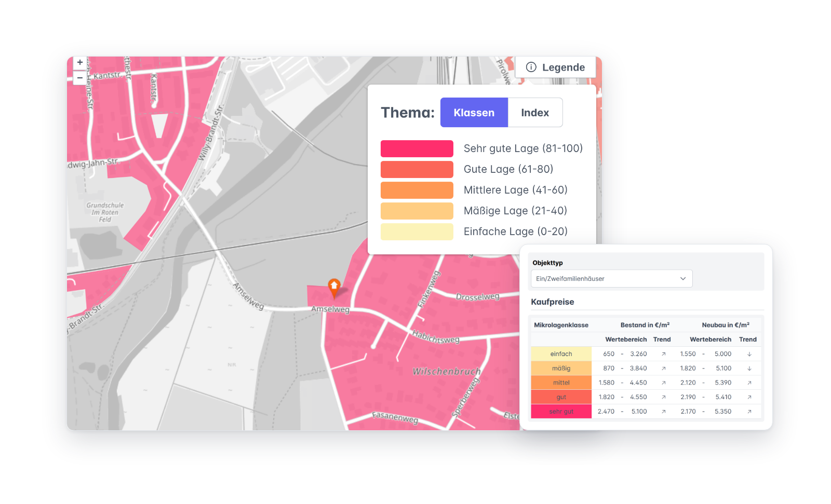Click Neubau trend arrow in gut row
The width and height of the screenshot is (831, 504).
[x=749, y=397]
